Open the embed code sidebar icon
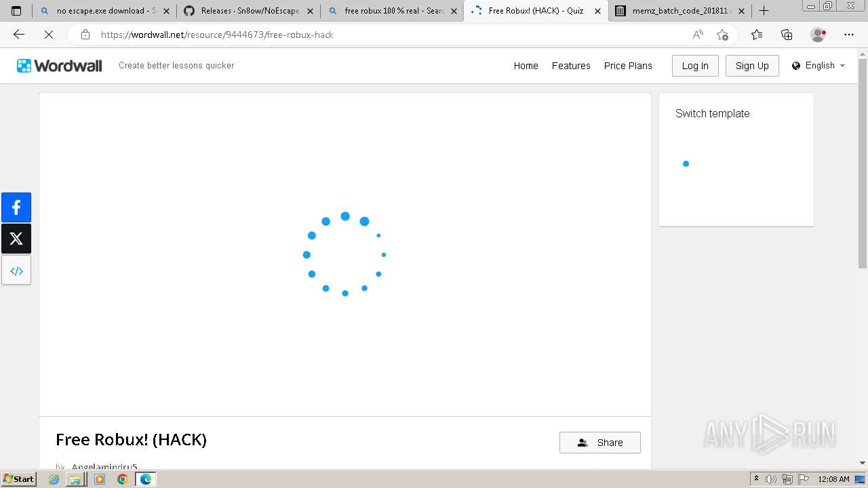This screenshot has width=868, height=488. coord(16,270)
